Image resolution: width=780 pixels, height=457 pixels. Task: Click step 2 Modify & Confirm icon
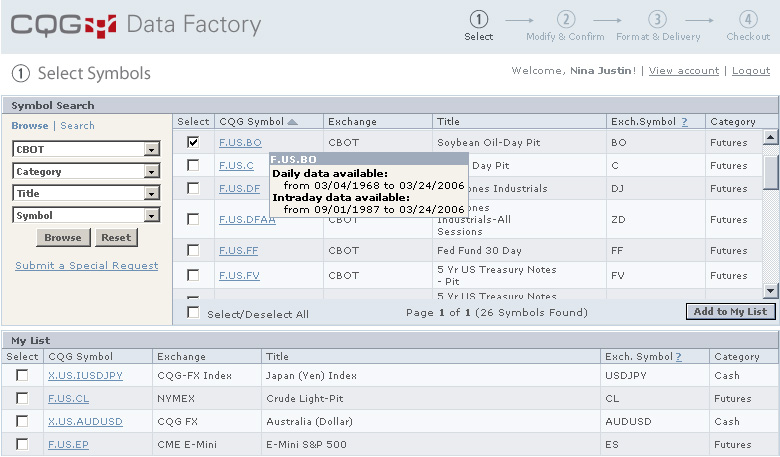566,19
